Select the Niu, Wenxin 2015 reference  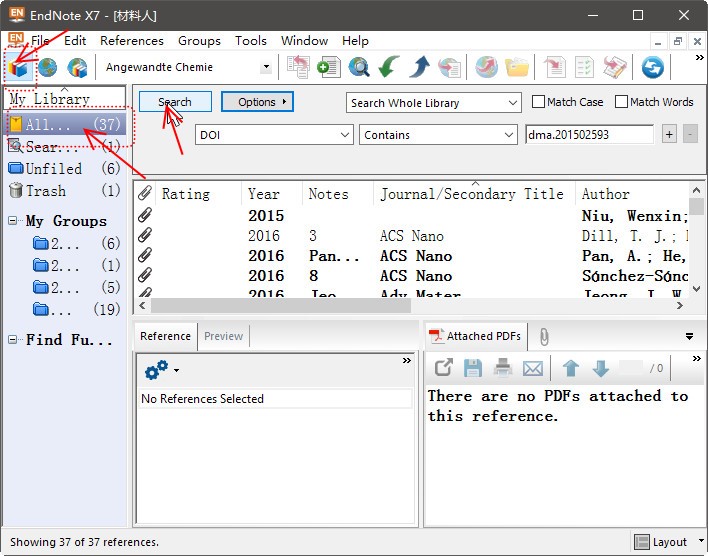click(x=412, y=215)
